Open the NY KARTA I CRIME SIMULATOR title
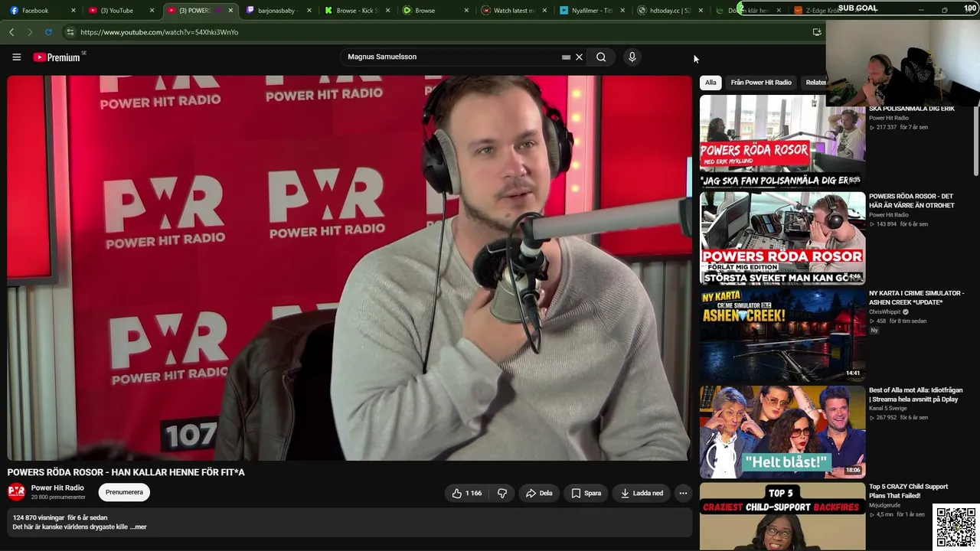 click(916, 298)
